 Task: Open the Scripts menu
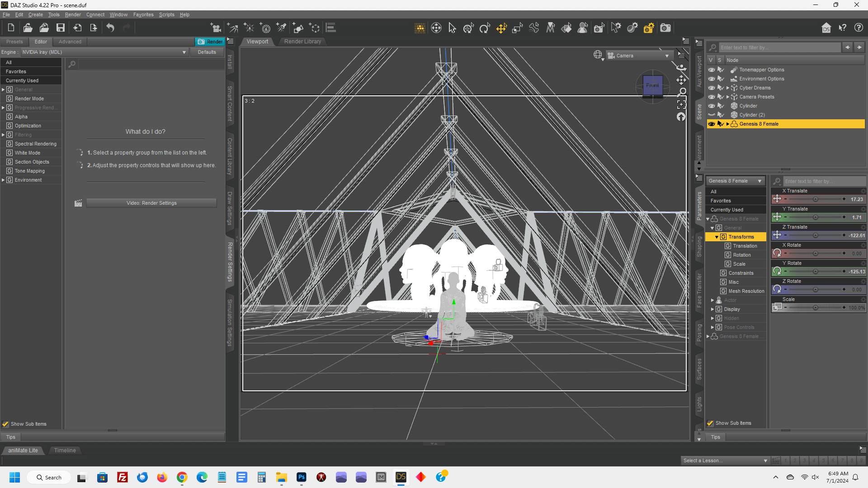click(x=166, y=14)
